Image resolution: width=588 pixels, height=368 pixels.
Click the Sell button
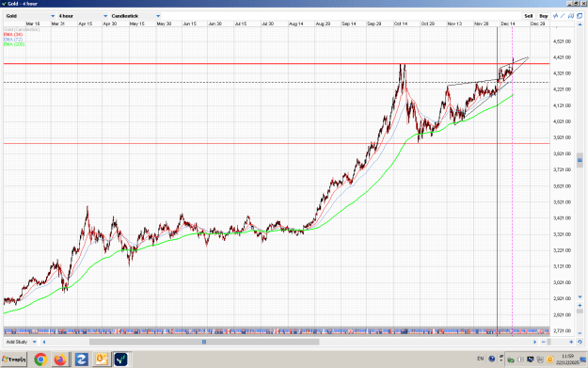tap(529, 16)
